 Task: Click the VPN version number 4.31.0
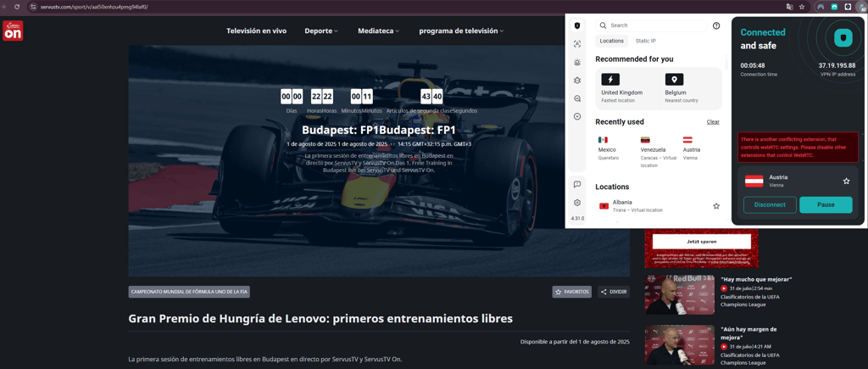pos(577,218)
